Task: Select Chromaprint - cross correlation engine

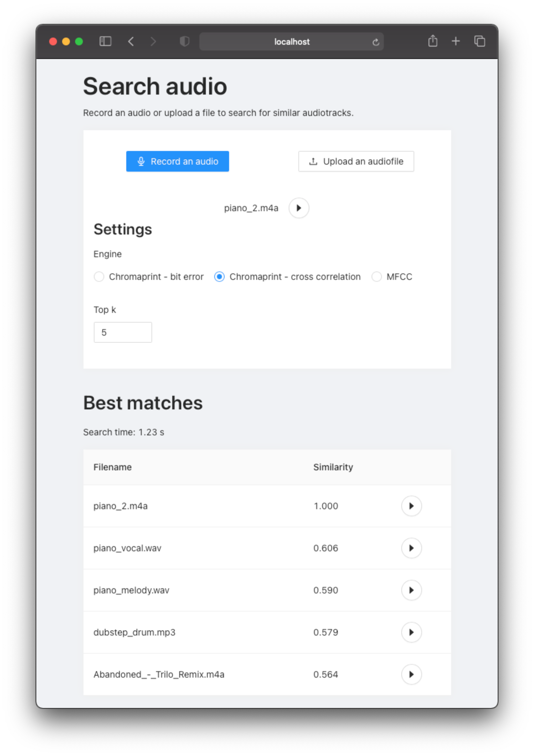Action: pyautogui.click(x=219, y=277)
